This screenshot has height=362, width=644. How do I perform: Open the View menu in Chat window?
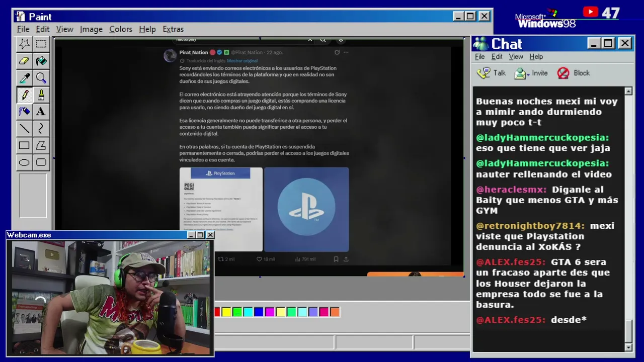[x=516, y=57]
